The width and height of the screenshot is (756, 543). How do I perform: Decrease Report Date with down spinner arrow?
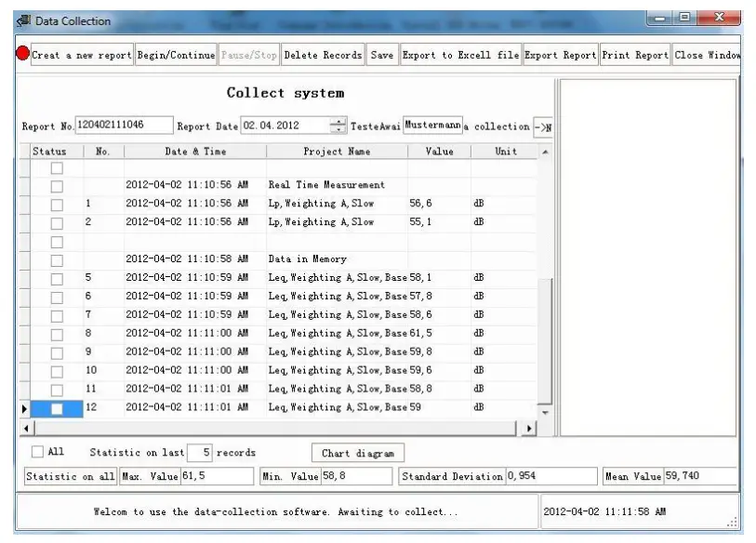(338, 130)
